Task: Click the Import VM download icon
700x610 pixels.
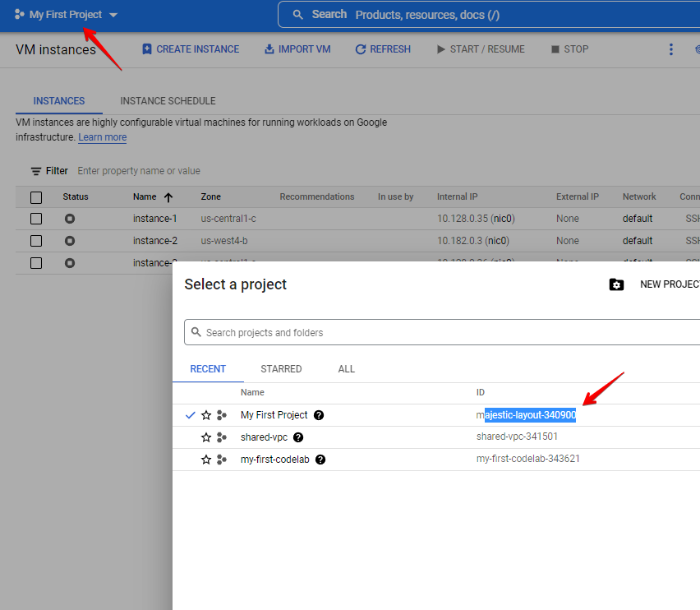Action: 269,49
